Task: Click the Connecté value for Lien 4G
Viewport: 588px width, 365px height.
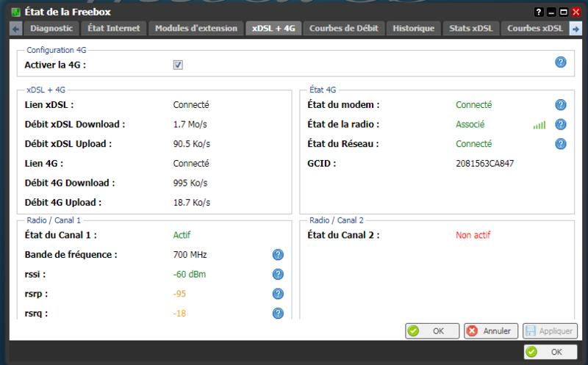Action: (191, 164)
